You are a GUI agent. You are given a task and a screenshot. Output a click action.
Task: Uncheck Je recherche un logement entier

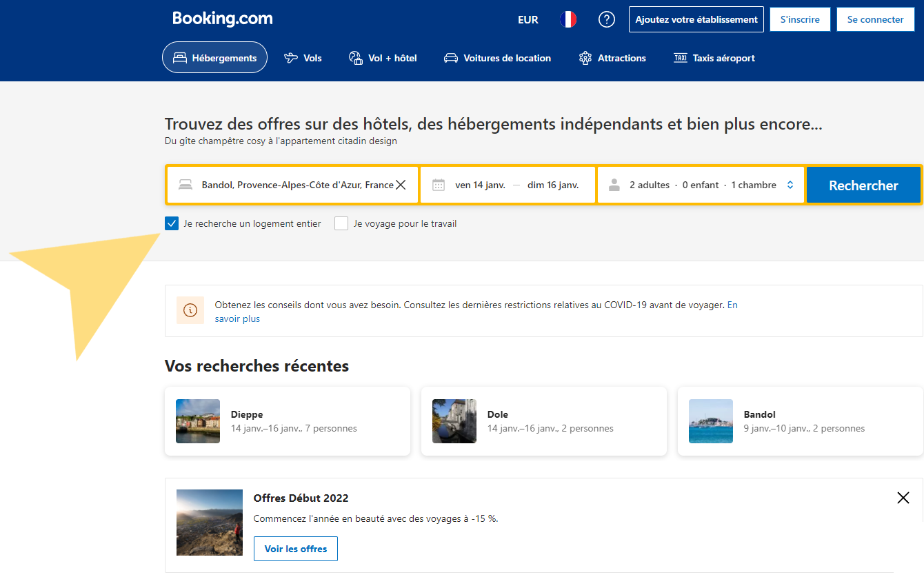point(172,223)
